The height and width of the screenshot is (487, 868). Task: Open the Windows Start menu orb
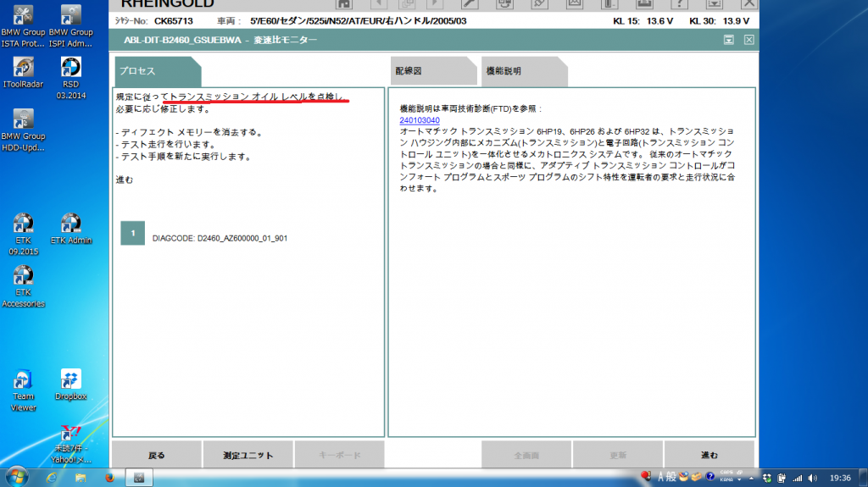(x=17, y=477)
